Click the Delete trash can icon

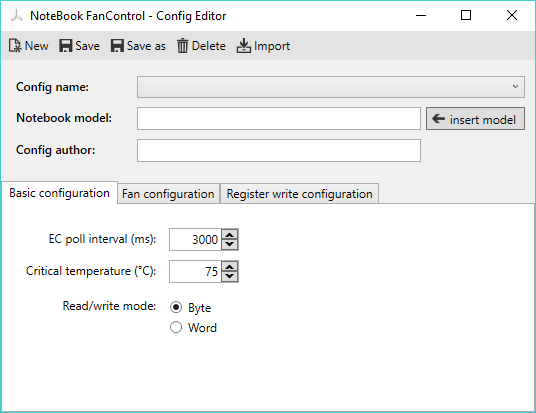[x=182, y=46]
